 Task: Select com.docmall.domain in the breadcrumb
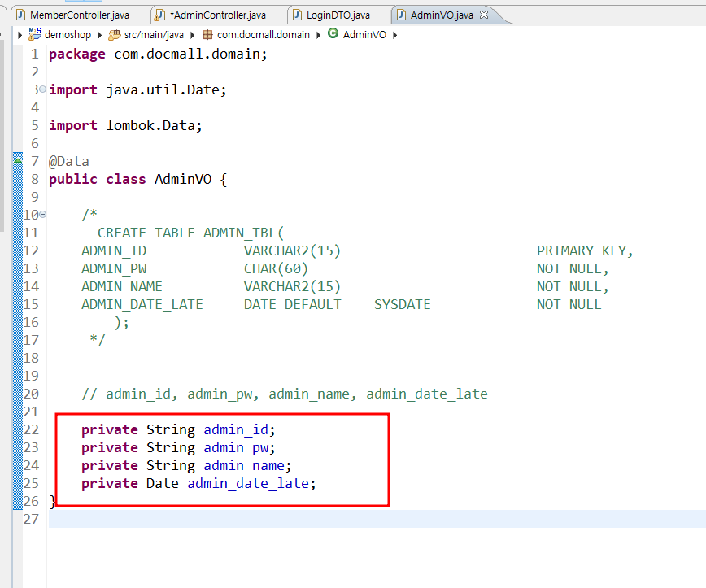pyautogui.click(x=263, y=35)
